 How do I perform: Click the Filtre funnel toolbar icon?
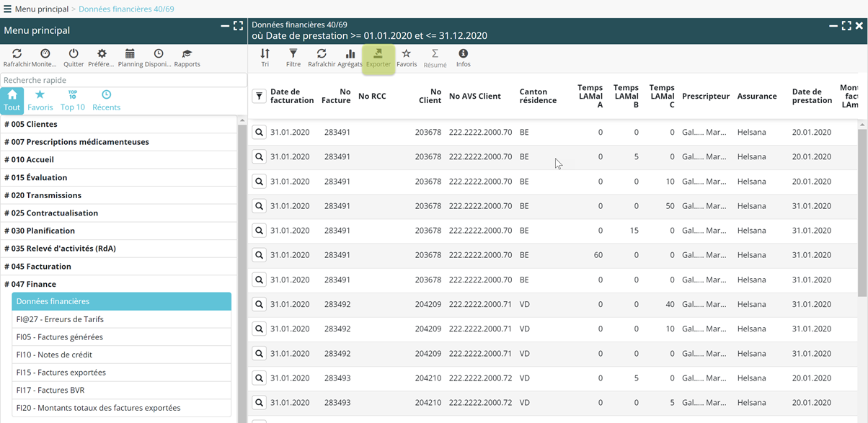coord(293,58)
